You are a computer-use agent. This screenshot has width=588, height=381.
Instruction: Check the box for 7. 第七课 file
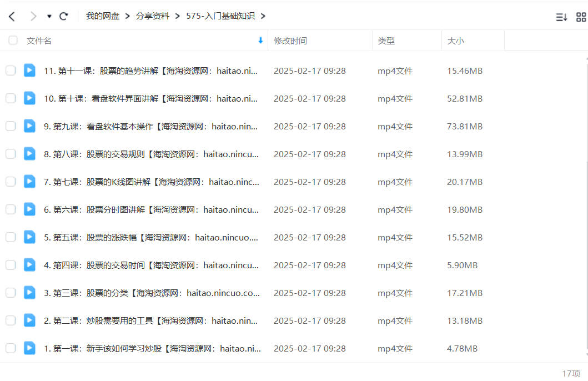11,182
